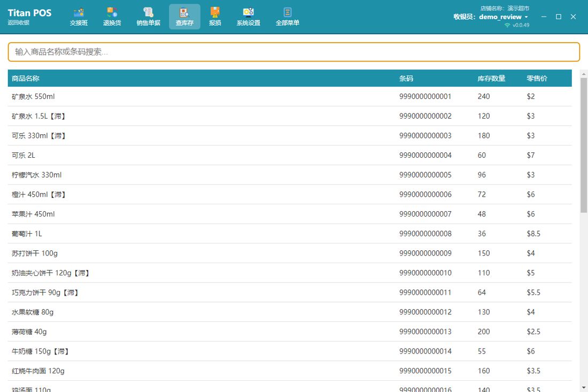Click the 库存数量 column header

(x=491, y=79)
